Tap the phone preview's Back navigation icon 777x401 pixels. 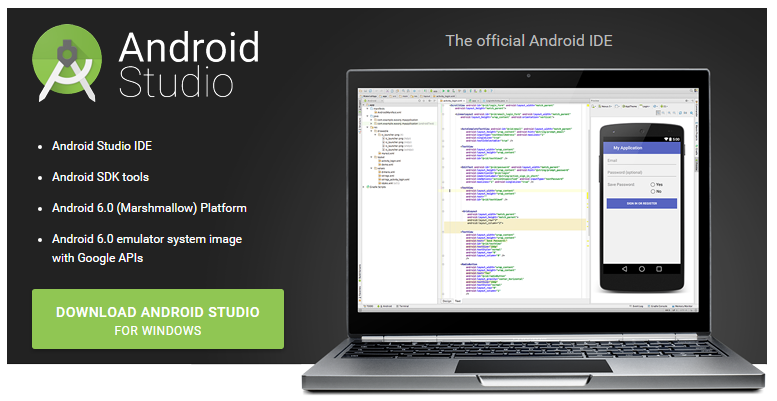click(x=624, y=269)
